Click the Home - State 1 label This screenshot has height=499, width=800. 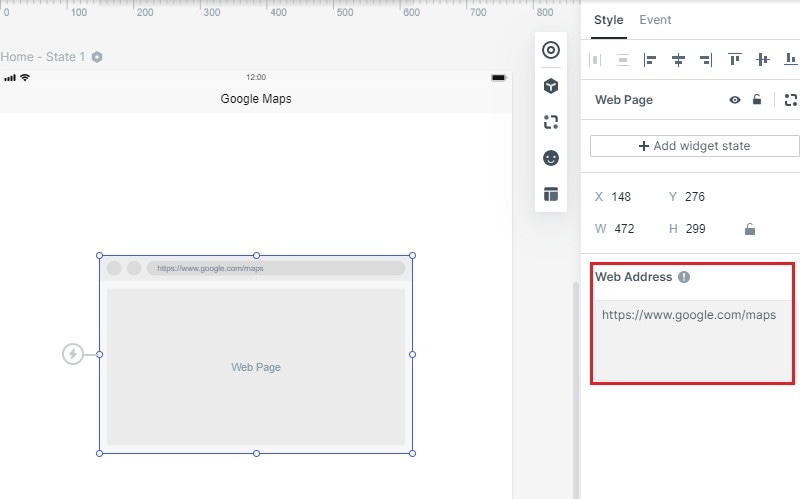43,57
